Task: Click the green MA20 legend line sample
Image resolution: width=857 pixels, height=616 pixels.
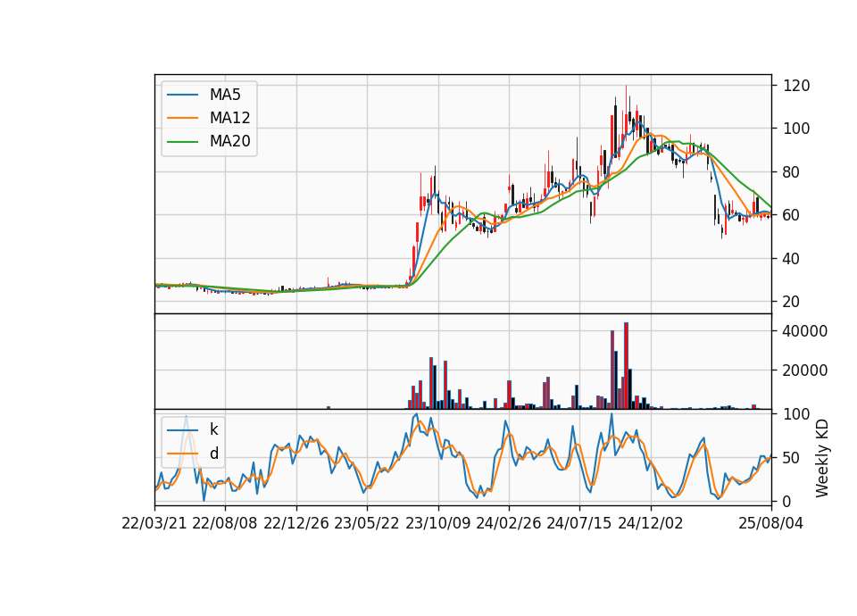Action: tap(182, 142)
